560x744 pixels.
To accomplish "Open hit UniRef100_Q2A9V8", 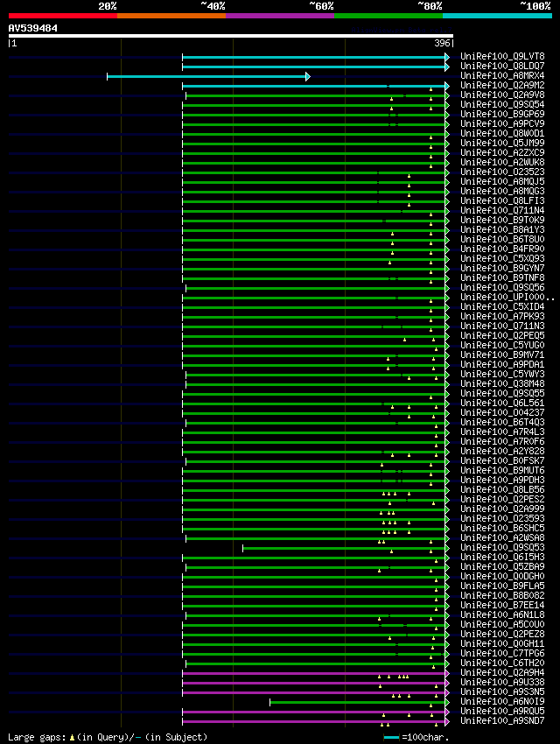I will point(502,95).
